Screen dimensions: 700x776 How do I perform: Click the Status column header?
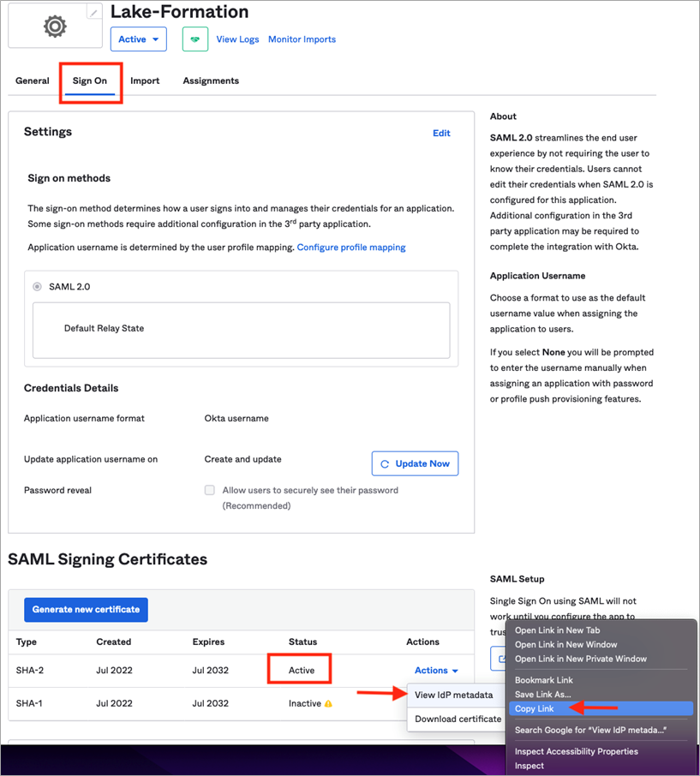303,642
